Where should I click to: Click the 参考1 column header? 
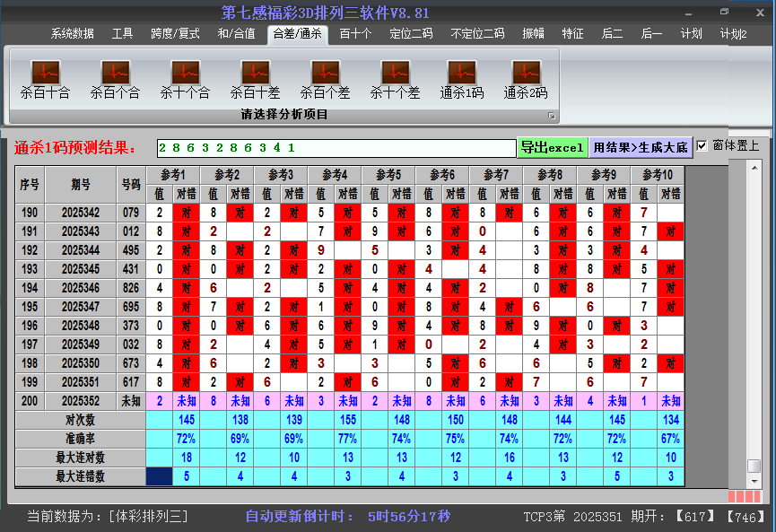pyautogui.click(x=172, y=175)
